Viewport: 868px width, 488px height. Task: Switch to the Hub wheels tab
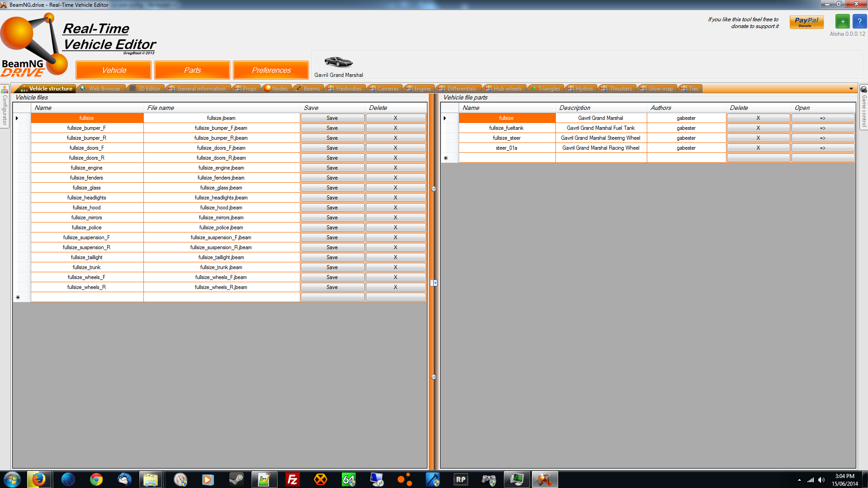(504, 89)
